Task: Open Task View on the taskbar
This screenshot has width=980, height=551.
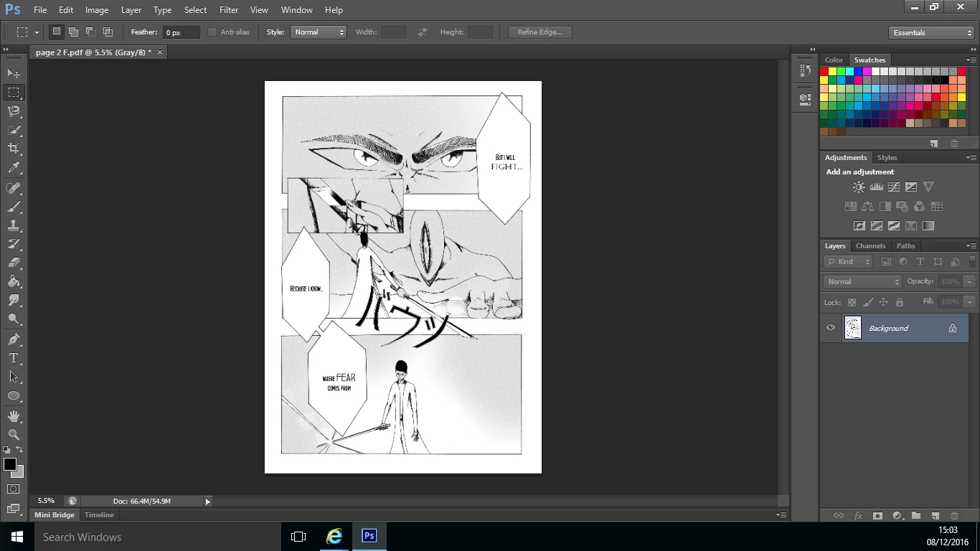Action: (x=298, y=537)
